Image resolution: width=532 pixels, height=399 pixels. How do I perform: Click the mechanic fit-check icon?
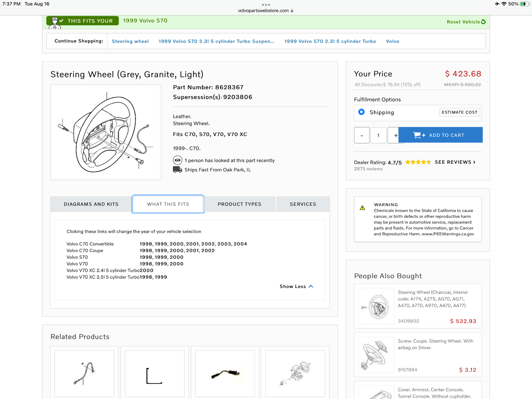[x=55, y=22]
